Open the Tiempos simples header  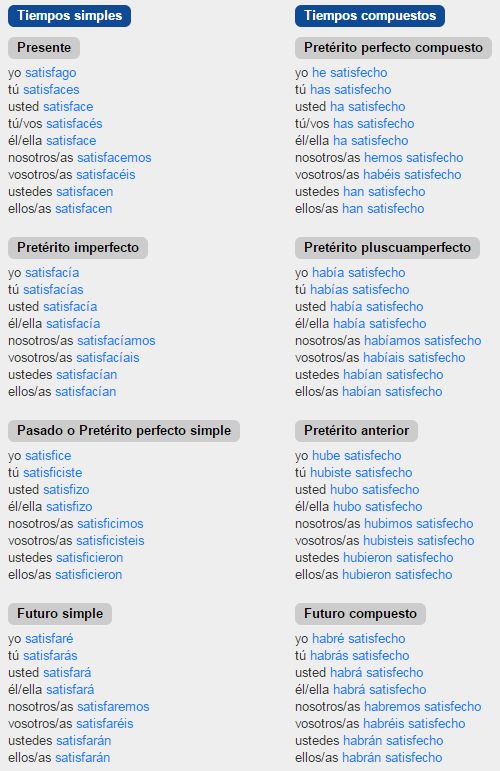[69, 16]
